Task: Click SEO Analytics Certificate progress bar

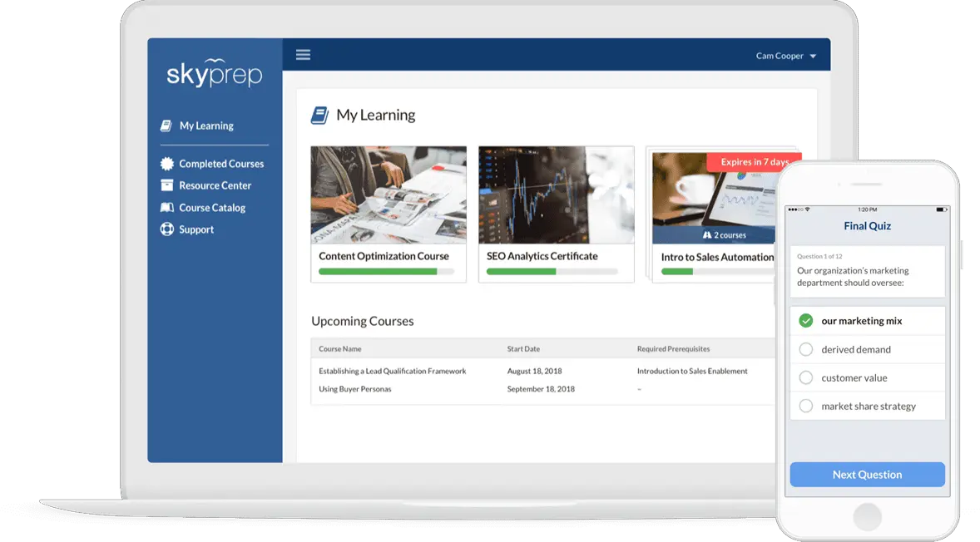Action: coord(552,272)
